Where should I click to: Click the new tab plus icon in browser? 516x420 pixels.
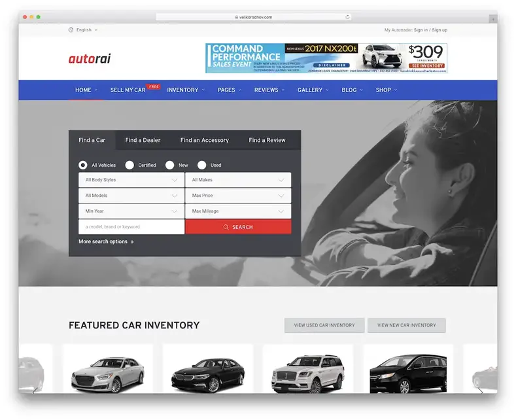pyautogui.click(x=493, y=20)
